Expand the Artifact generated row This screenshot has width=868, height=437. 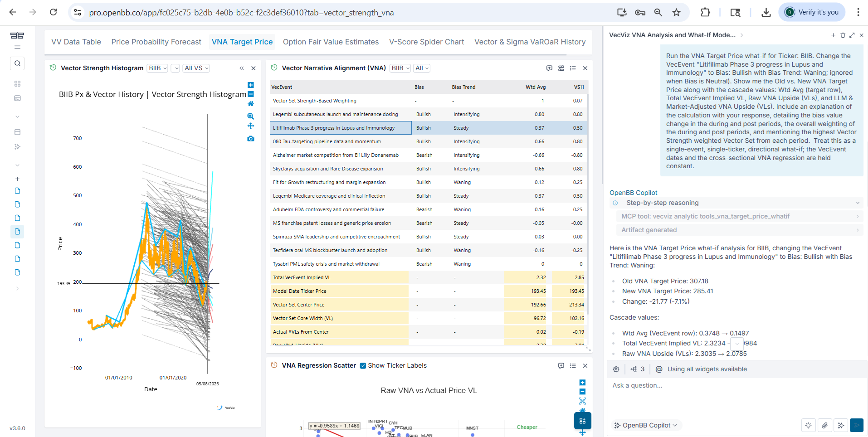pos(739,230)
